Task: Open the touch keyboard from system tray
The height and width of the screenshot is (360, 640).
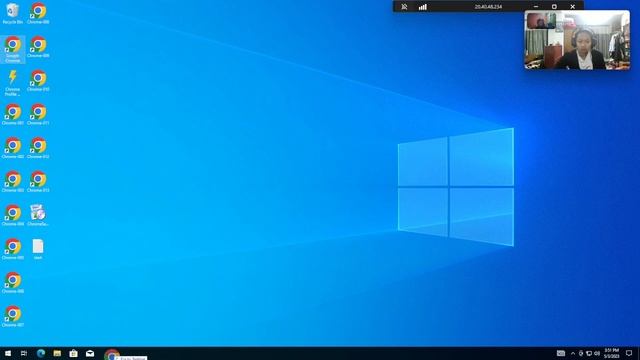Action: pos(561,353)
